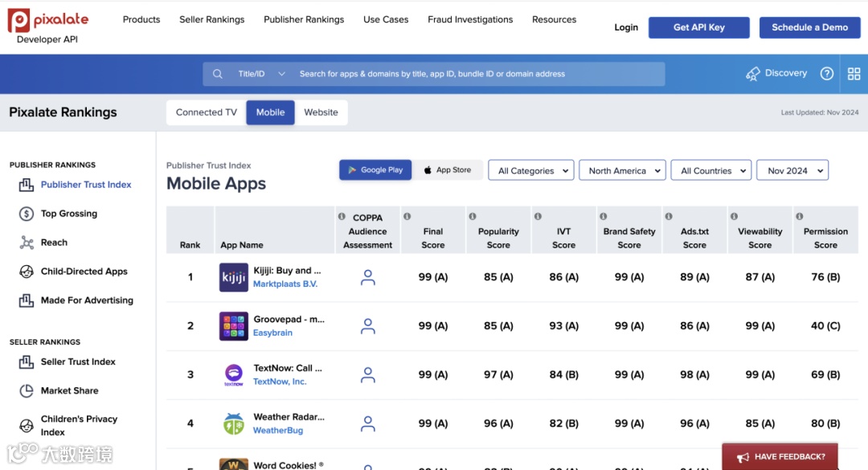Screen dimensions: 868x470
Task: Switch to the Connected TV tab
Action: click(x=207, y=112)
